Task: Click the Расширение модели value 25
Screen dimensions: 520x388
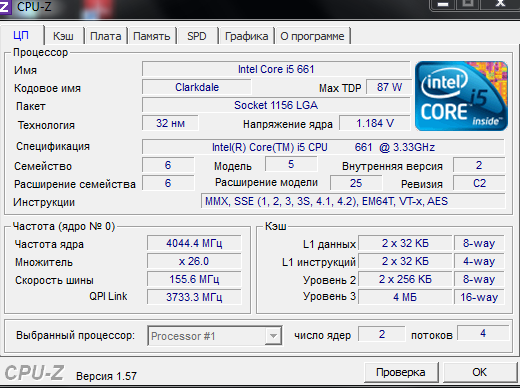Action: click(x=356, y=183)
